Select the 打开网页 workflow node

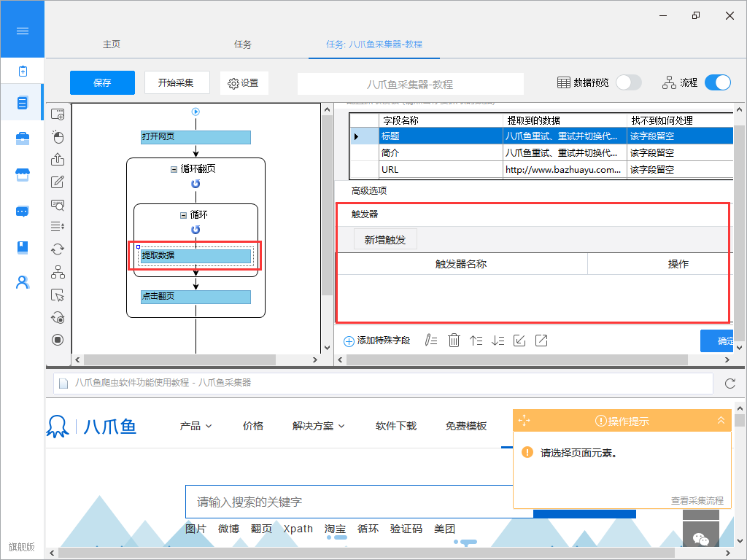[196, 137]
